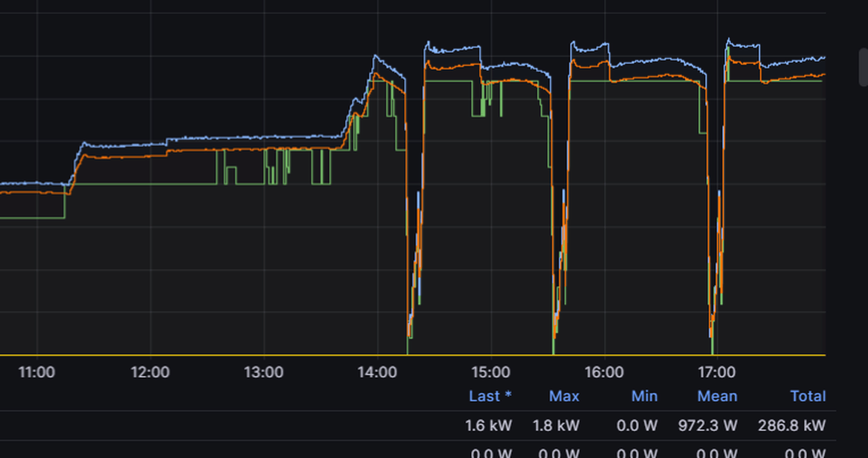Screen dimensions: 868x458
Task: Click the "1.8 kW" max value
Action: tap(556, 426)
